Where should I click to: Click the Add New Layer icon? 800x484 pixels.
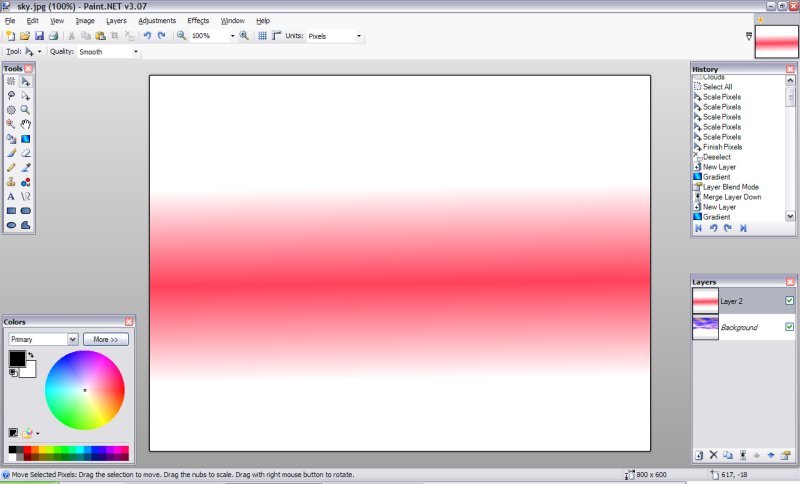(x=699, y=455)
